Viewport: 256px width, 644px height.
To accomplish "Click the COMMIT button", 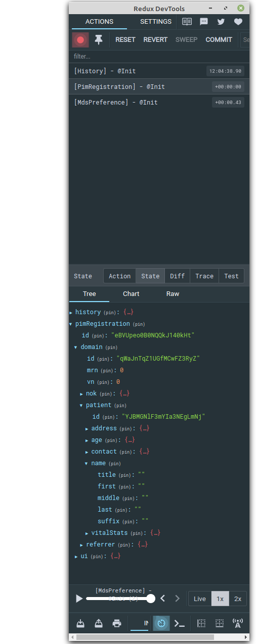I will point(219,40).
